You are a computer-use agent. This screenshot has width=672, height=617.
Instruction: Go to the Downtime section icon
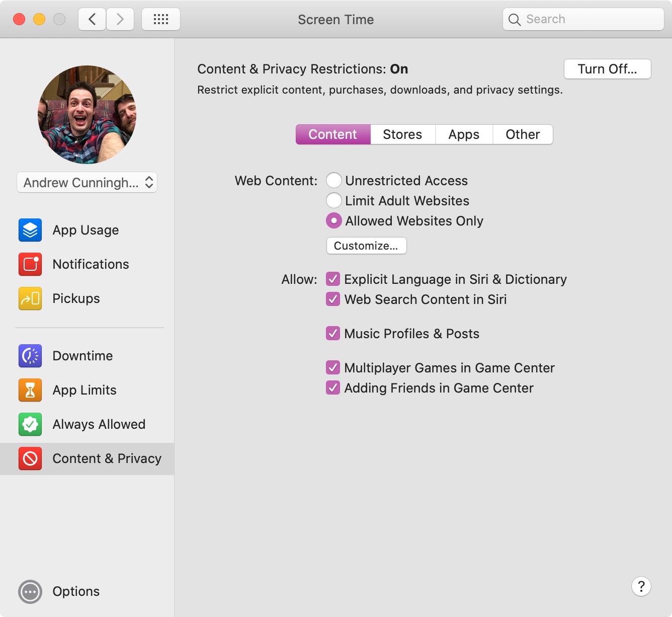pyautogui.click(x=30, y=356)
